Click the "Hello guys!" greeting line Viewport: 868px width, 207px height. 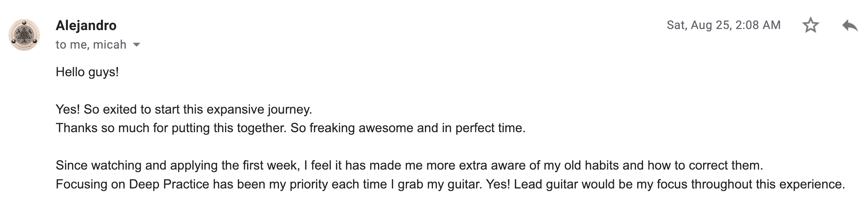click(x=87, y=72)
